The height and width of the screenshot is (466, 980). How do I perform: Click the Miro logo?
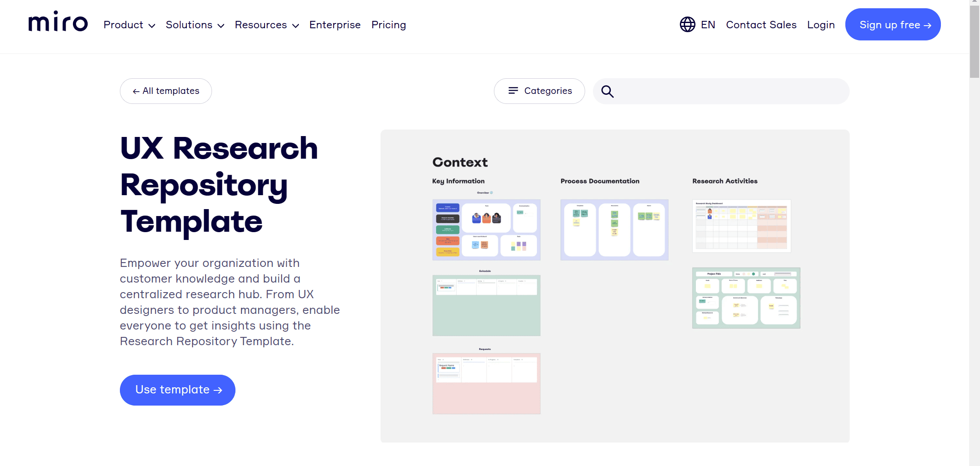pyautogui.click(x=58, y=21)
